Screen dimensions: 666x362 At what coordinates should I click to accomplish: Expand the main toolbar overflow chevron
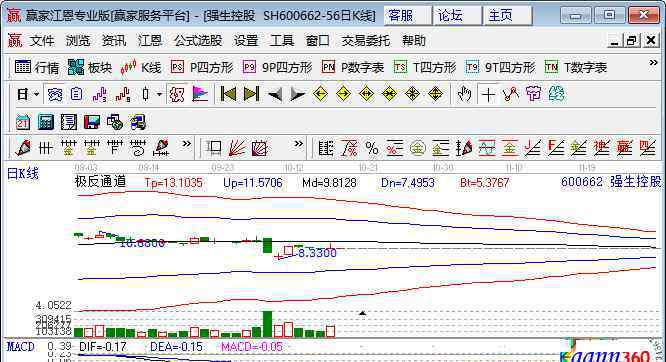click(653, 63)
